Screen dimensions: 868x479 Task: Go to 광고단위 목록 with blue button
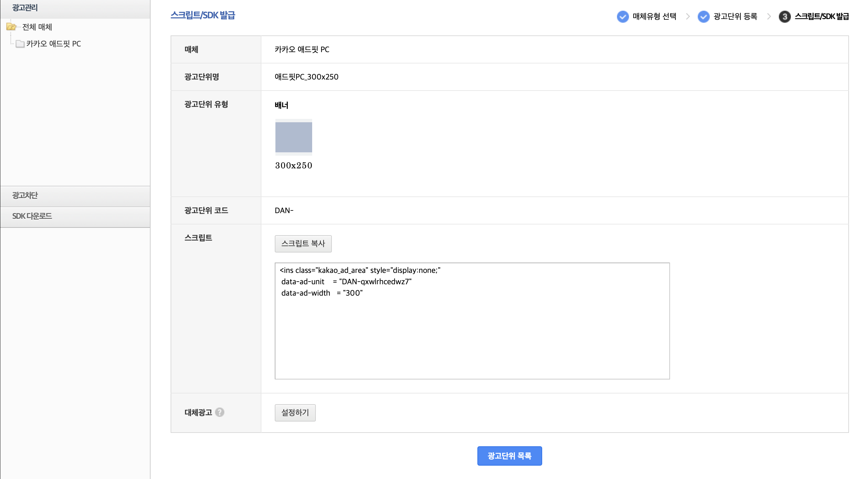(509, 456)
